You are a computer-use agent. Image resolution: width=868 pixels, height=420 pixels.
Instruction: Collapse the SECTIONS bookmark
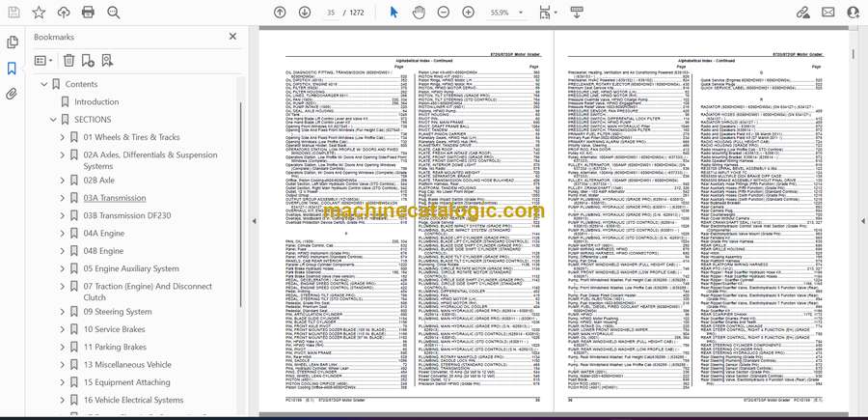(x=53, y=120)
